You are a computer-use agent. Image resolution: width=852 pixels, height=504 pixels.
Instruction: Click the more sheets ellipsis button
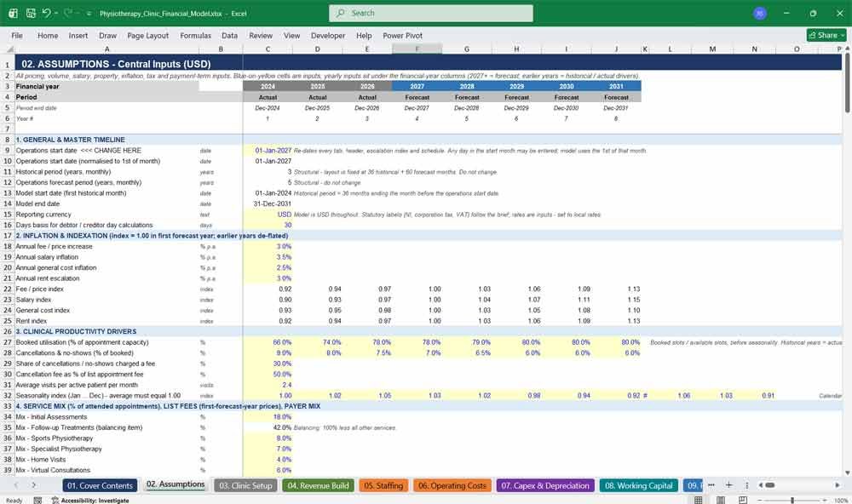click(x=711, y=485)
